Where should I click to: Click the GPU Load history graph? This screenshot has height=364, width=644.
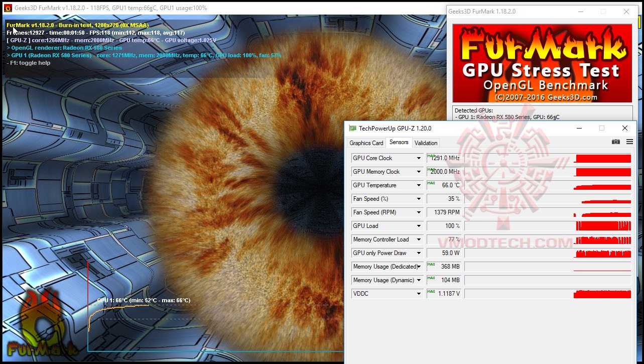point(548,226)
